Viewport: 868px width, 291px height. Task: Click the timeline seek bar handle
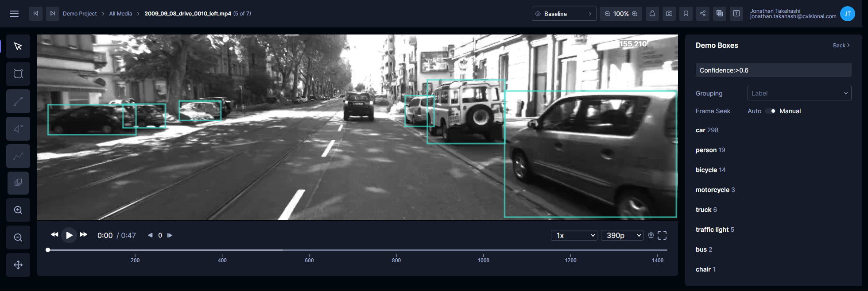pos(48,250)
